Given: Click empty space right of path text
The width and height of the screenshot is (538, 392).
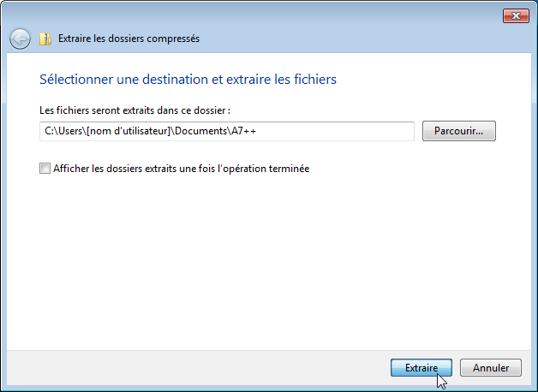Looking at the screenshot, I should (x=343, y=132).
